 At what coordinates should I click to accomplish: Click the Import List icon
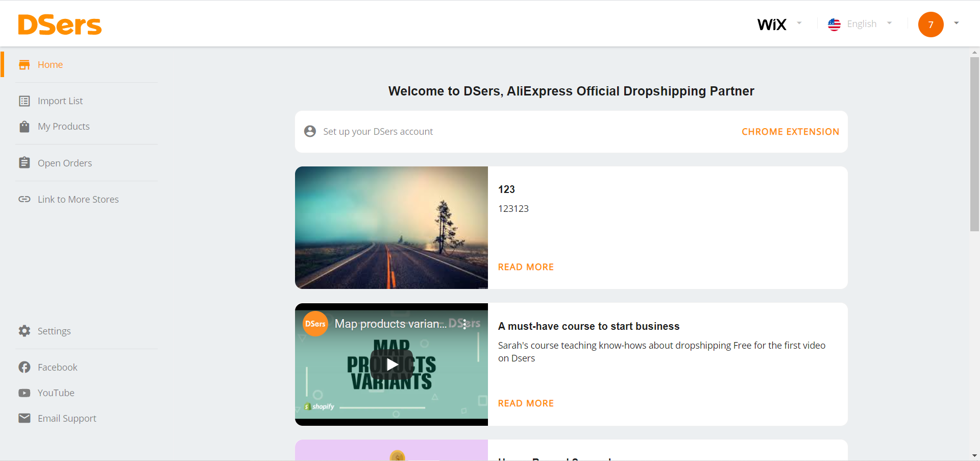(24, 101)
